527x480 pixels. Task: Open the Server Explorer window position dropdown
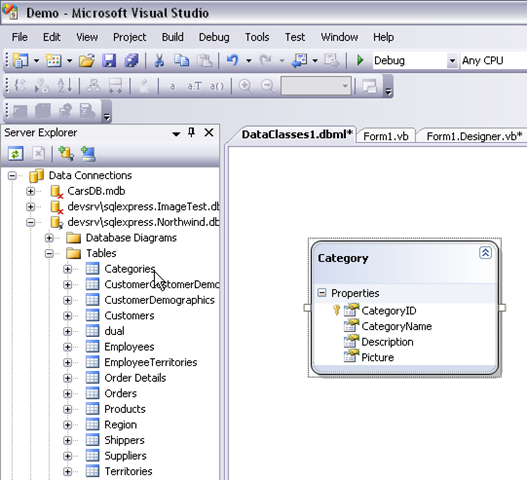176,134
